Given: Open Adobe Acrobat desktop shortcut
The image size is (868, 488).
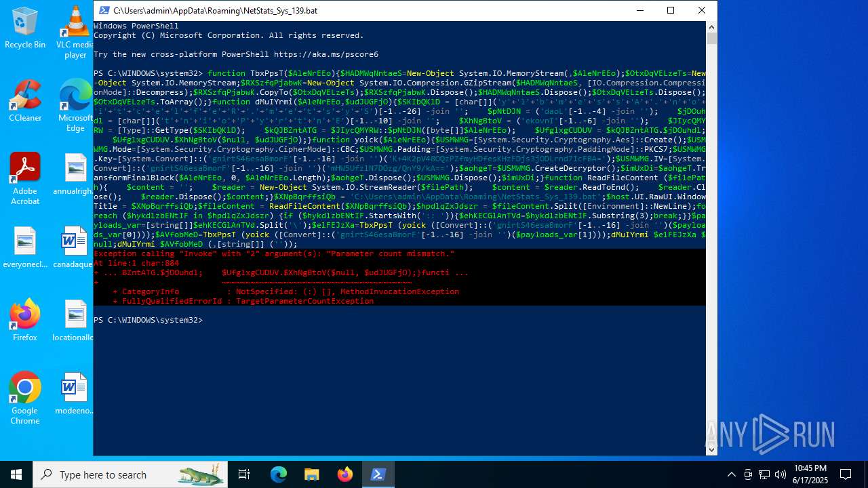Looking at the screenshot, I should (x=25, y=178).
